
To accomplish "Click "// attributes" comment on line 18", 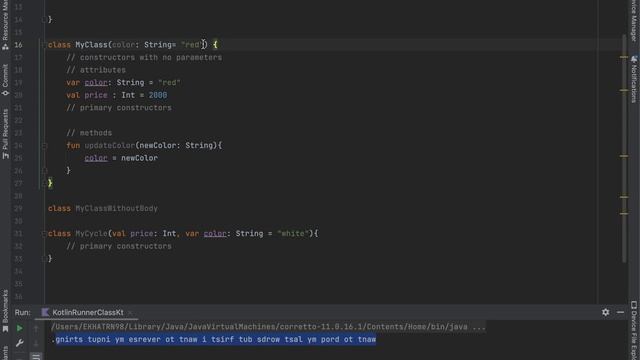I will tap(96, 70).
